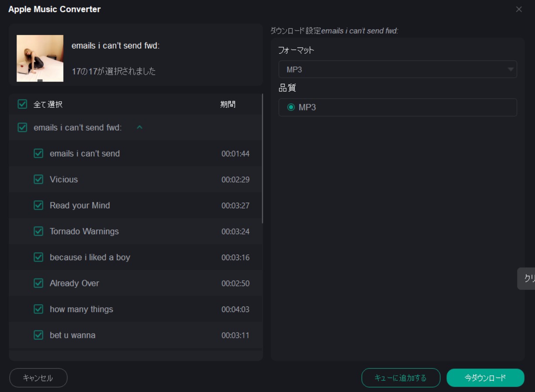Click the duration 00:03:16
Screen dimensions: 535x392
pyautogui.click(x=236, y=258)
